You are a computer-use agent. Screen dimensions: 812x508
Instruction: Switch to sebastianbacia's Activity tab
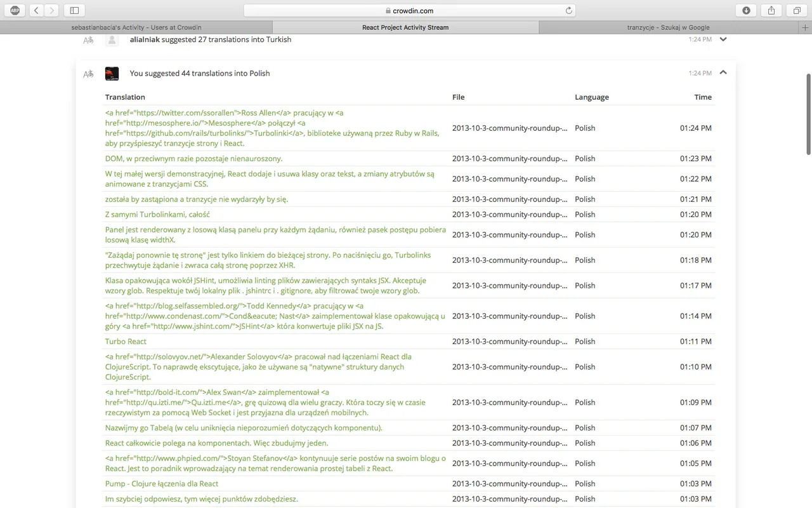(x=136, y=27)
